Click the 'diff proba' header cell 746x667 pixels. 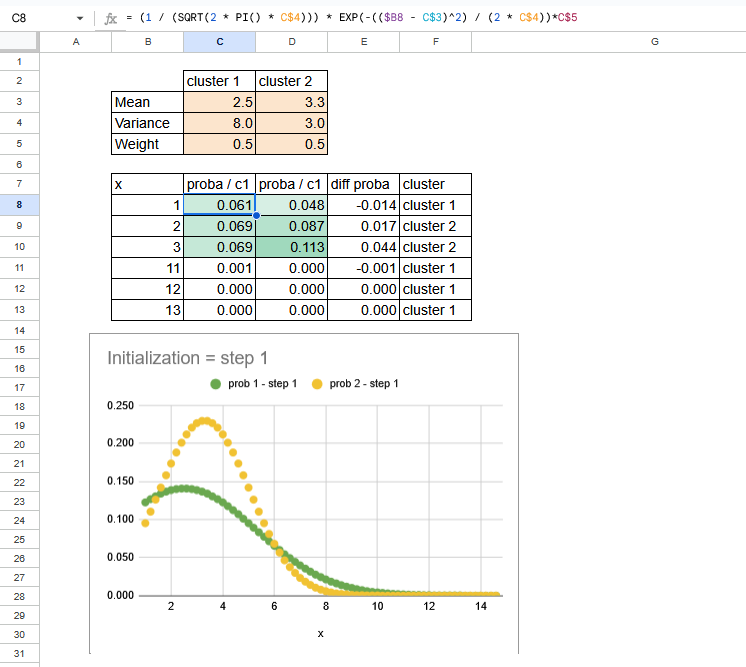[363, 184]
